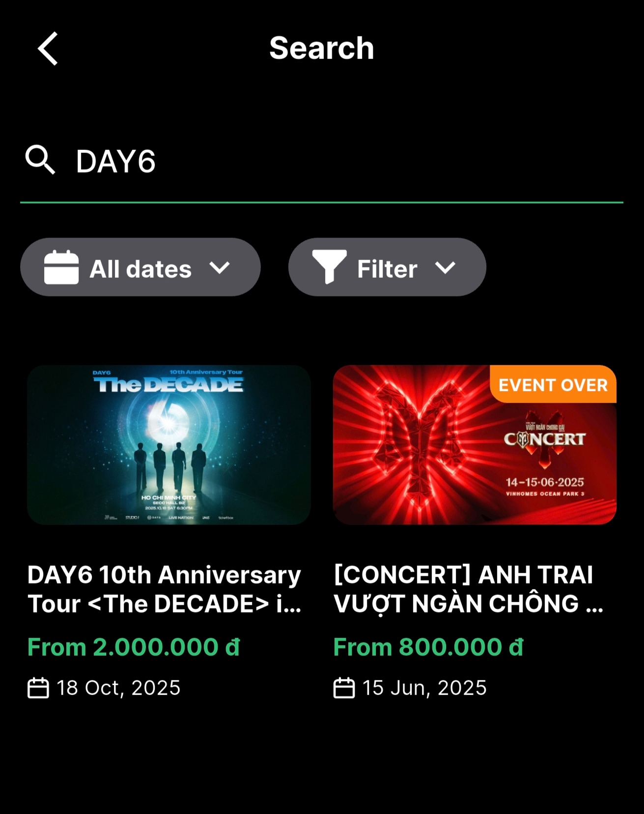Open DAY6 The DECADE poster thumbnail
Viewport: 644px width, 814px height.
pyautogui.click(x=169, y=445)
